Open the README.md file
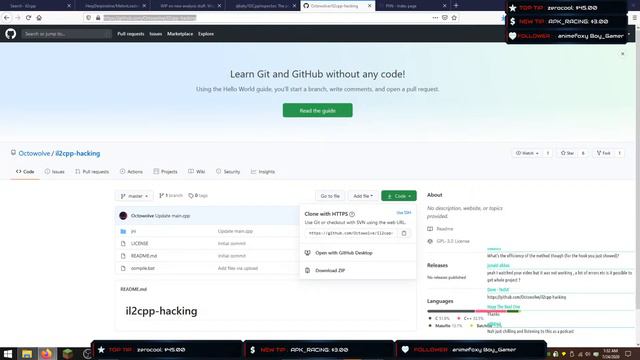Screen dimensions: 640x360 144,256
